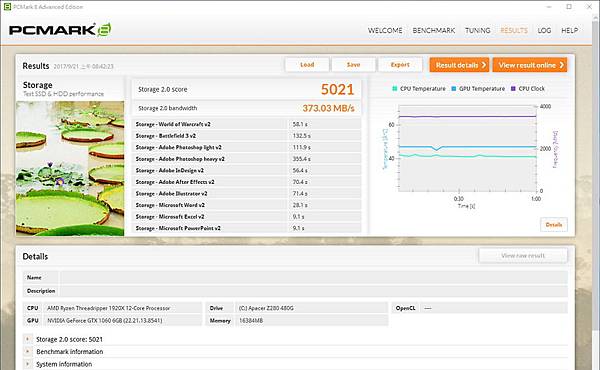Save the current result
The height and width of the screenshot is (370, 600).
coord(353,65)
